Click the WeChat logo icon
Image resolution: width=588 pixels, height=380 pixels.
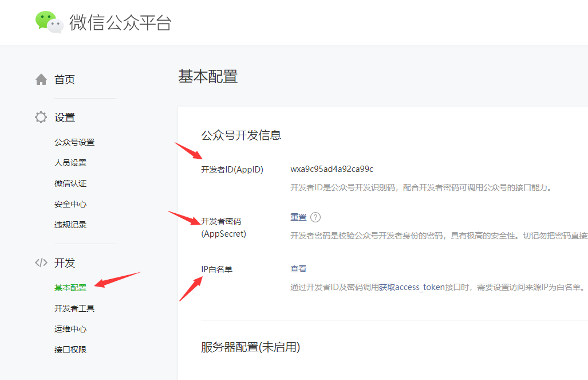pyautogui.click(x=49, y=22)
